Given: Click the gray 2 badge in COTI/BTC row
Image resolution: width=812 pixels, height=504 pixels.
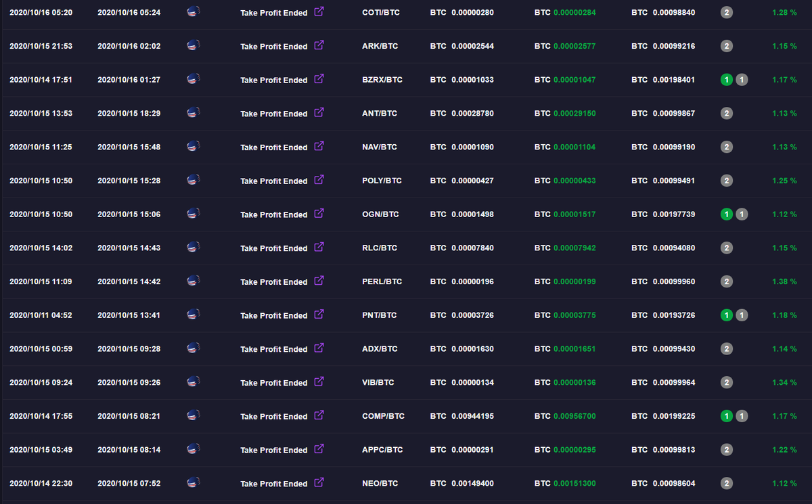Looking at the screenshot, I should tap(727, 13).
